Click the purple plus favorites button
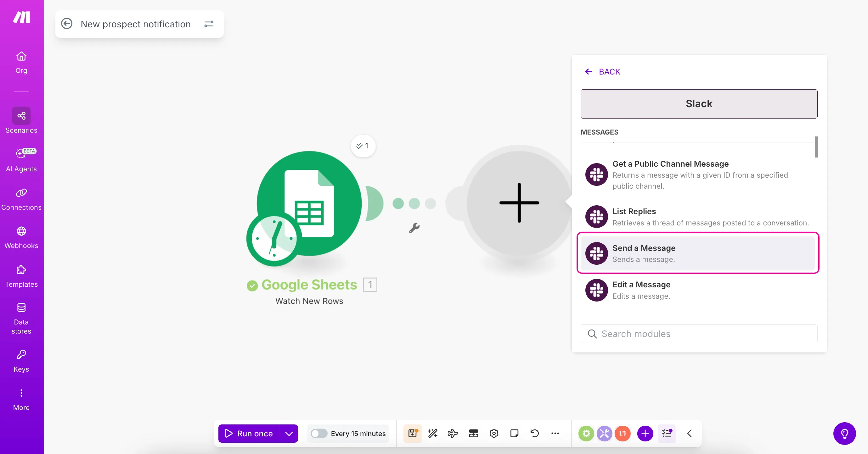 (645, 434)
